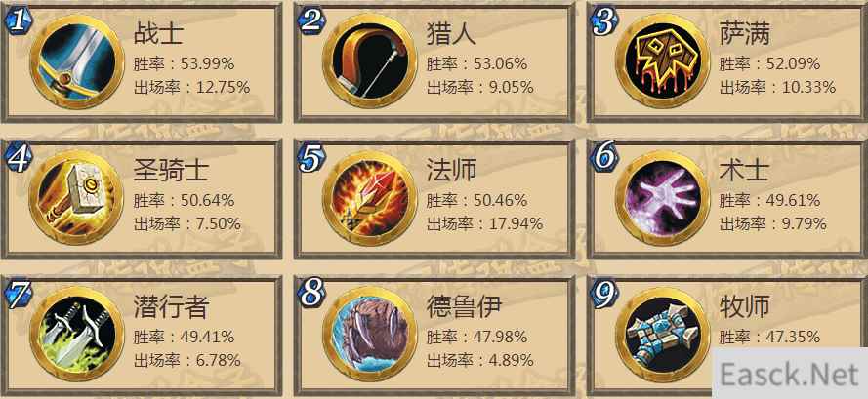Click the Rogue twin daggers icon
The width and height of the screenshot is (868, 399).
tap(77, 335)
